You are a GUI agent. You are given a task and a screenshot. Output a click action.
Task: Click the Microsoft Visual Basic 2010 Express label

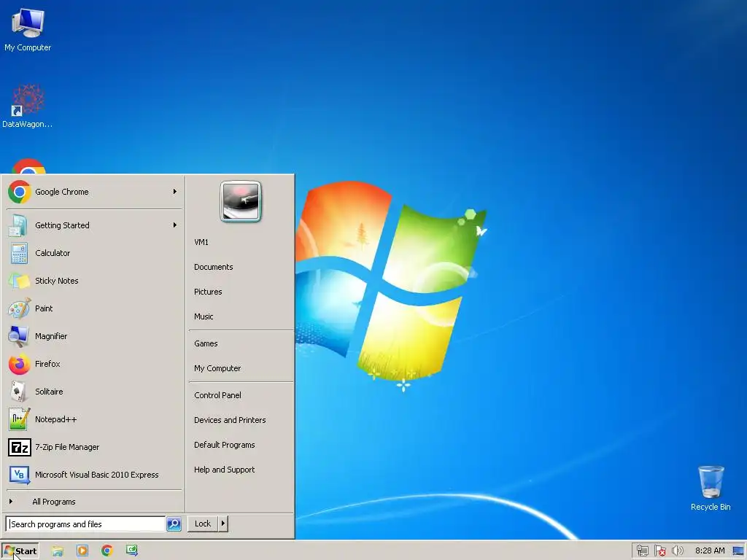97,475
